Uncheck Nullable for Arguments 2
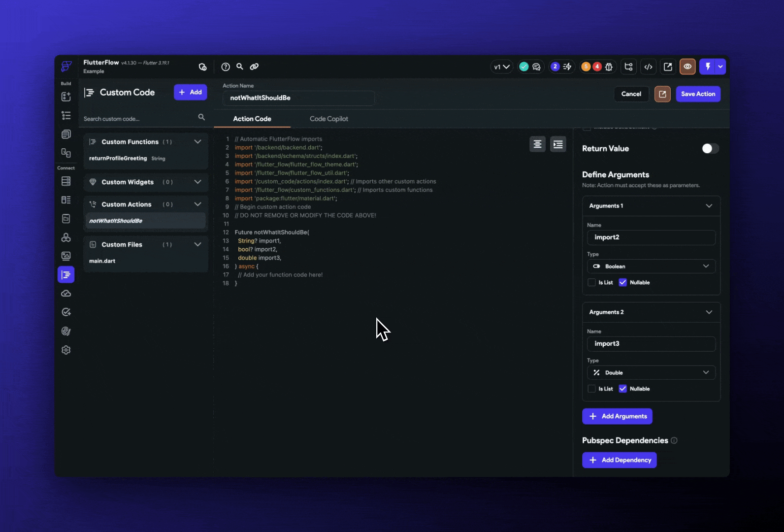 click(x=622, y=389)
